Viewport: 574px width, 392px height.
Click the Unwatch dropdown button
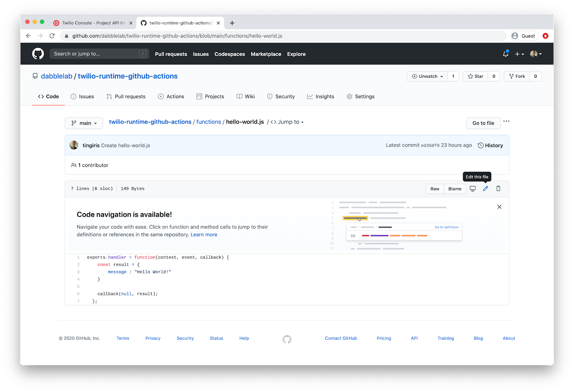tap(427, 76)
